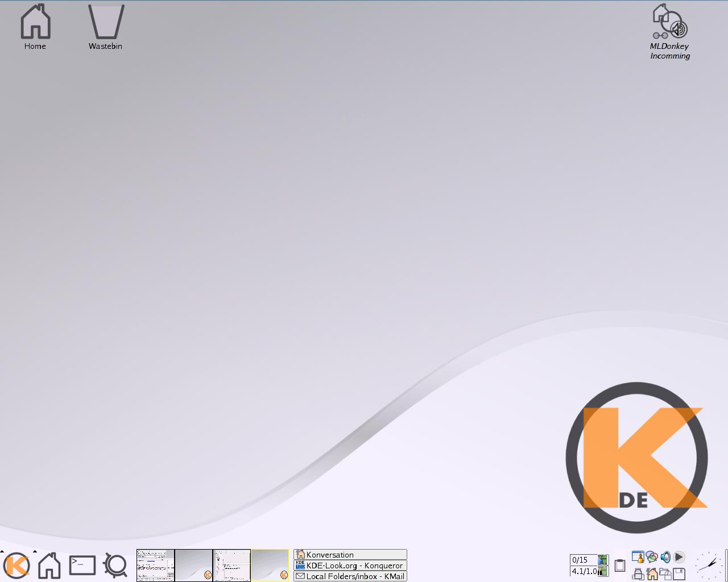Activate the Konversation taskbar entry
728x582 pixels.
click(350, 555)
